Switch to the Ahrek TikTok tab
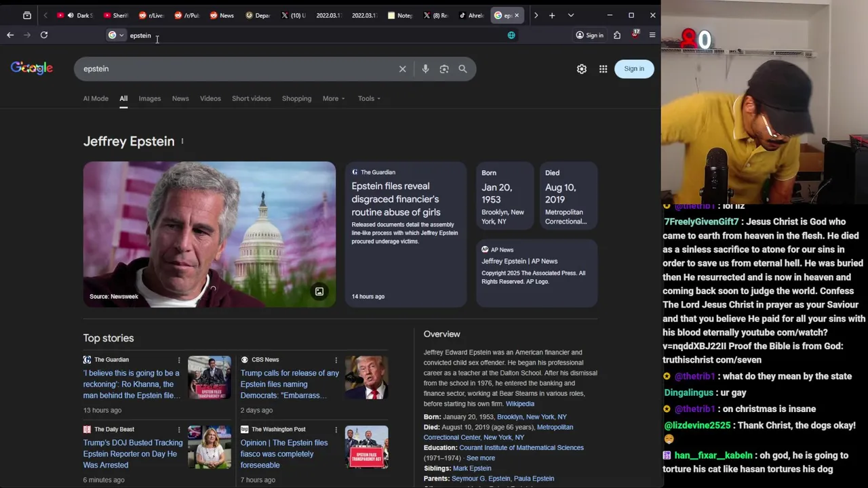Screen dimensions: 868x488 click(x=471, y=15)
